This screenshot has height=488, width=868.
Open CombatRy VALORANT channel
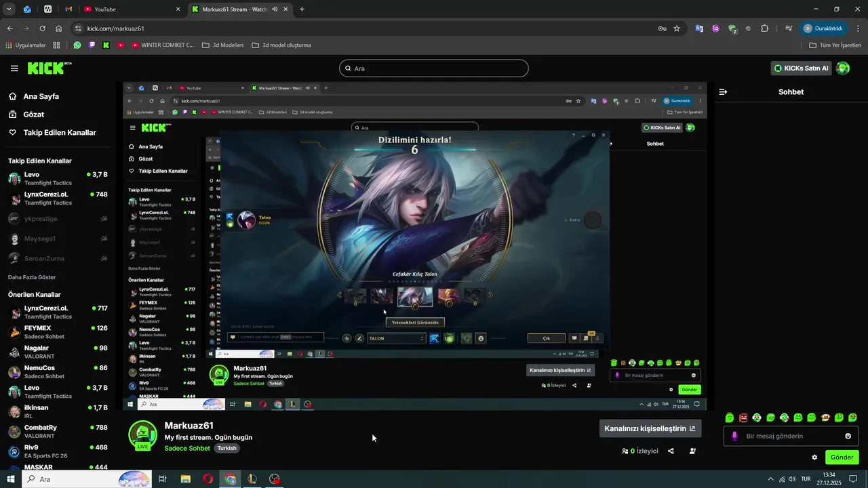tap(58, 432)
